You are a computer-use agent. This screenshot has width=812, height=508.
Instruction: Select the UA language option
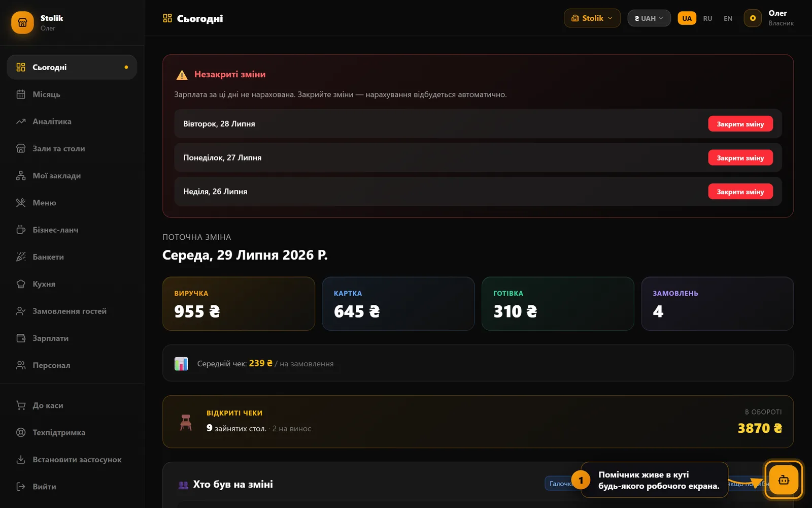coord(687,18)
